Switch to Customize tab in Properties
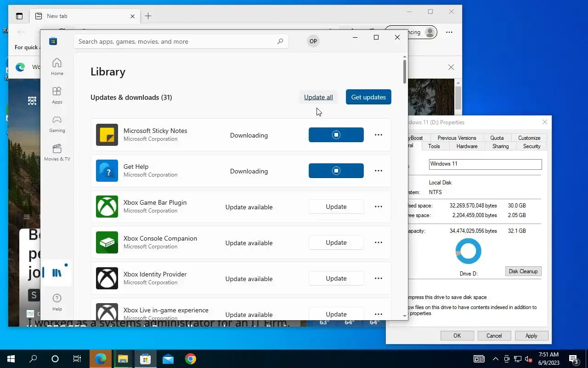 [x=529, y=138]
